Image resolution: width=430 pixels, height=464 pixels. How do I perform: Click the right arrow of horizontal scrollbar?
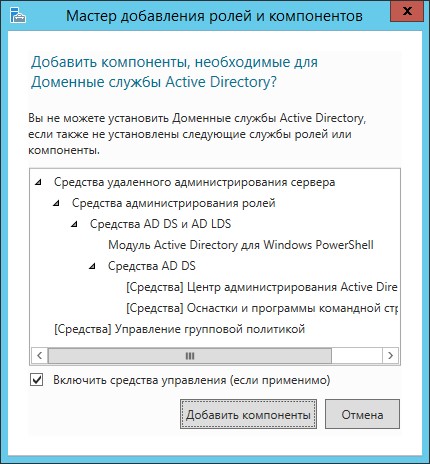coord(390,355)
